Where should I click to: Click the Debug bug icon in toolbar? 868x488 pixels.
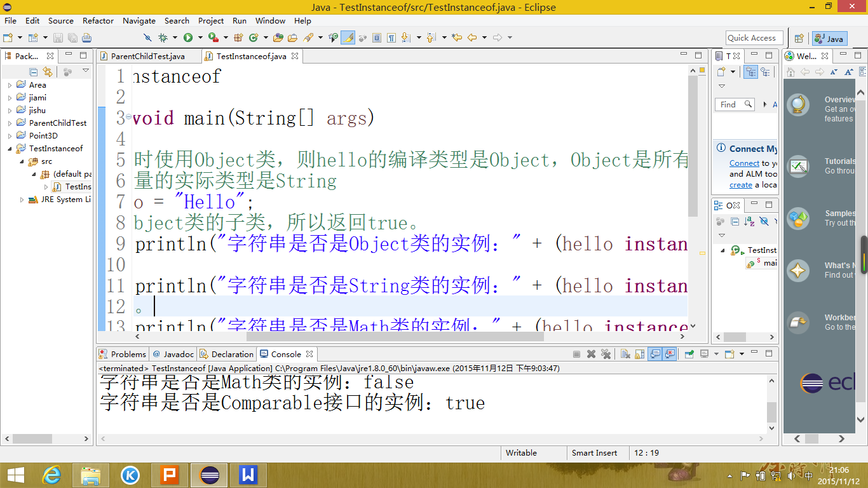[x=163, y=37]
